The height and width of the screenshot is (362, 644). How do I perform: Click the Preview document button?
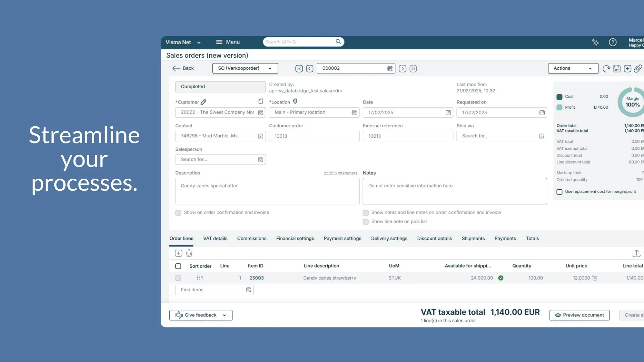579,315
